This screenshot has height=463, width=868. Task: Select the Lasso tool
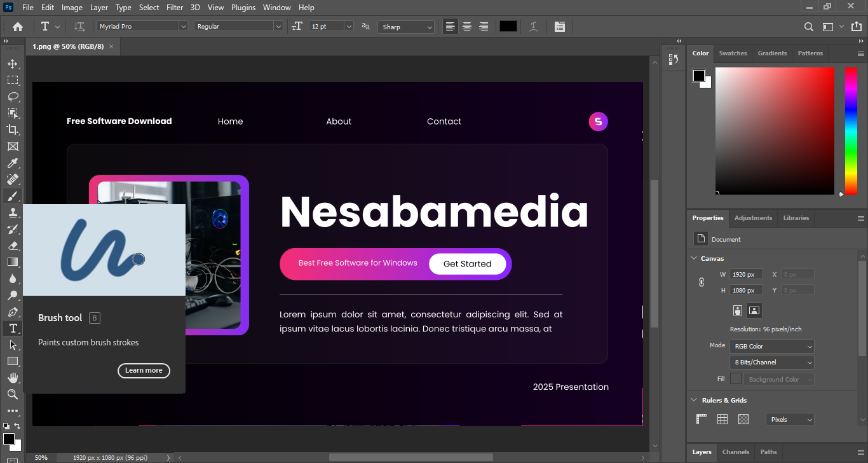pos(12,97)
